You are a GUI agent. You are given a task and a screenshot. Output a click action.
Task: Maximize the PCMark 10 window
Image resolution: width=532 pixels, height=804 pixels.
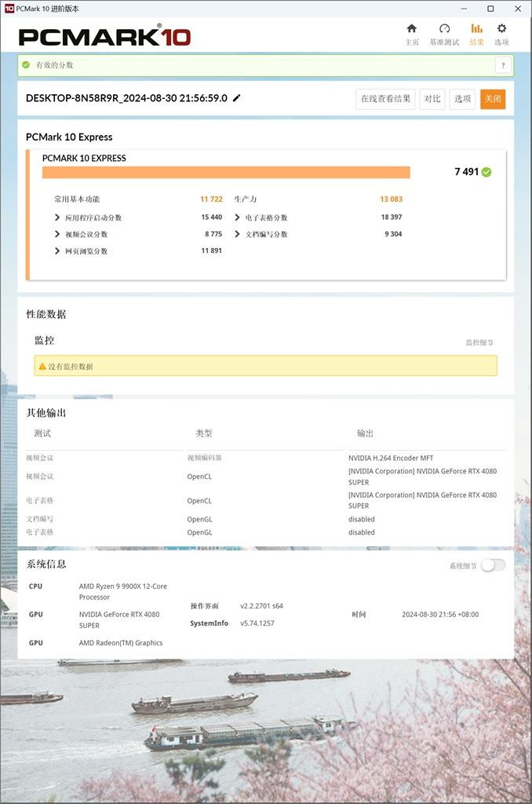click(x=490, y=9)
